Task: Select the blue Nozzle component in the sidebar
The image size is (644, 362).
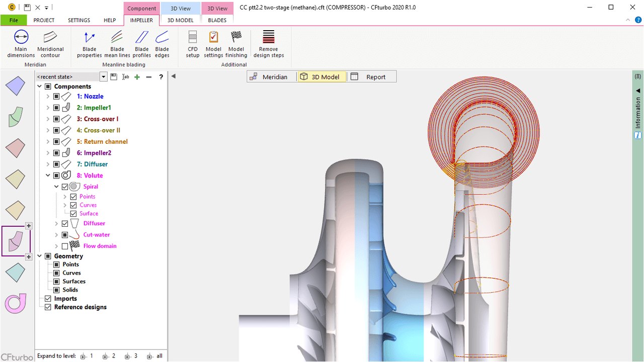Action: pos(16,86)
